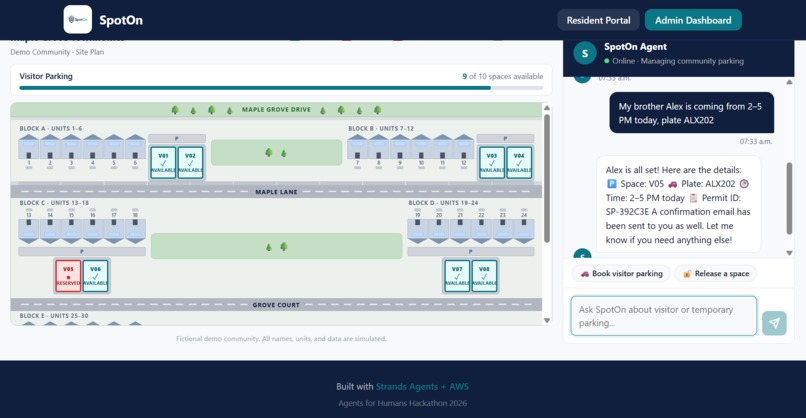Click the agent reply with permit details
The height and width of the screenshot is (418, 806).
[x=679, y=205]
